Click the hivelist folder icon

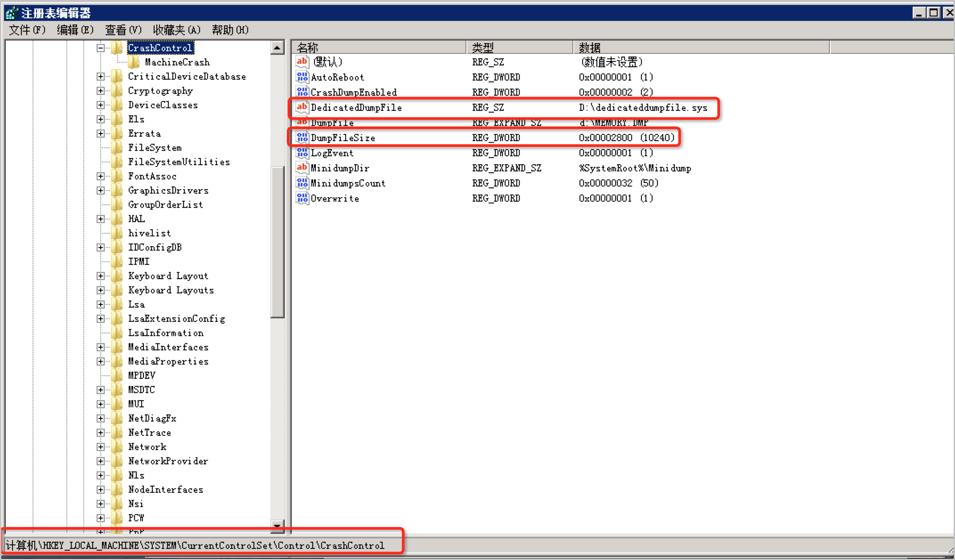(x=117, y=233)
